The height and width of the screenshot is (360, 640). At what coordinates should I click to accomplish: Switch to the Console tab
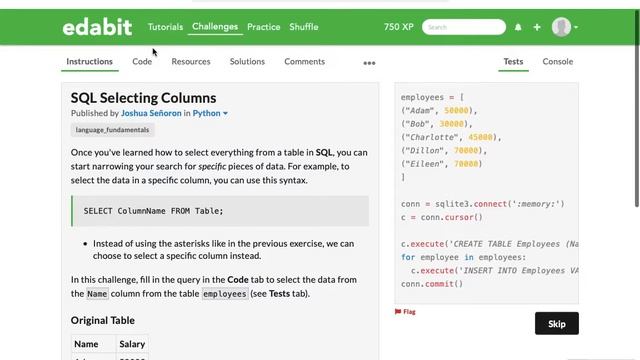tap(558, 62)
